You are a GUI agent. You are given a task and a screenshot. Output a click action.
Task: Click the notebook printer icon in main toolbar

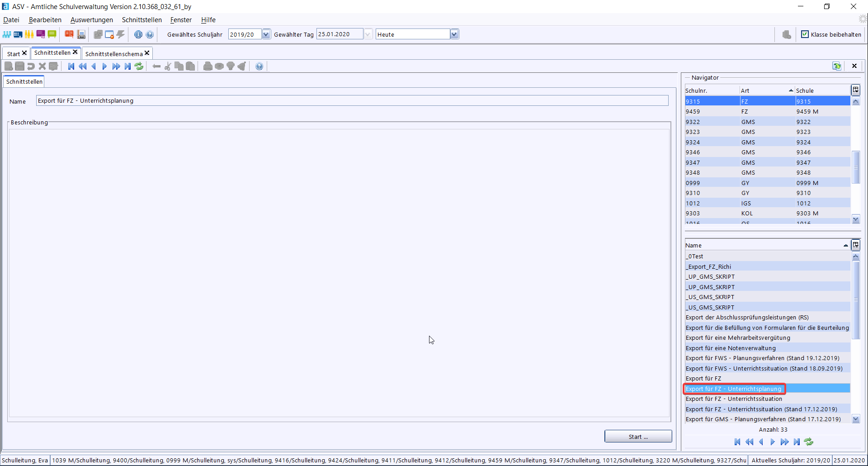(81, 34)
